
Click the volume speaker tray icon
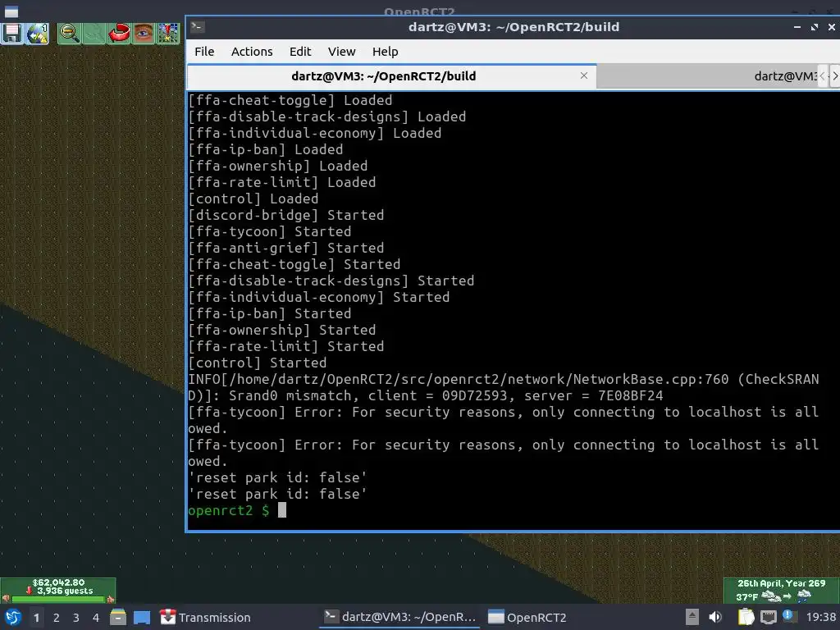point(715,617)
